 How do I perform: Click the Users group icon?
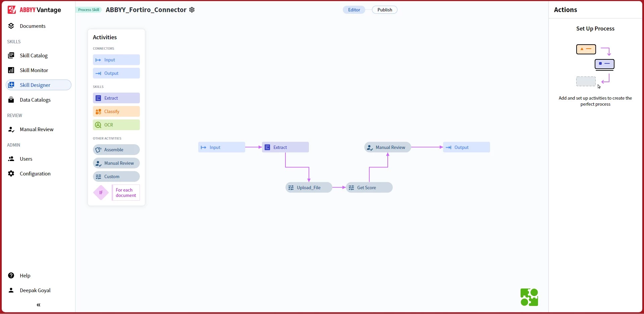point(11,159)
